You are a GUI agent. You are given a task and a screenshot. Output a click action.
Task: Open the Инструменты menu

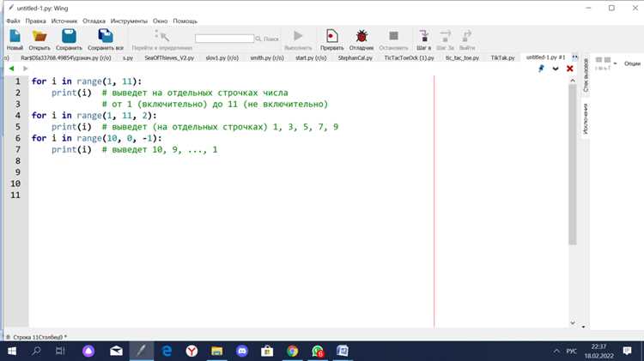(129, 21)
